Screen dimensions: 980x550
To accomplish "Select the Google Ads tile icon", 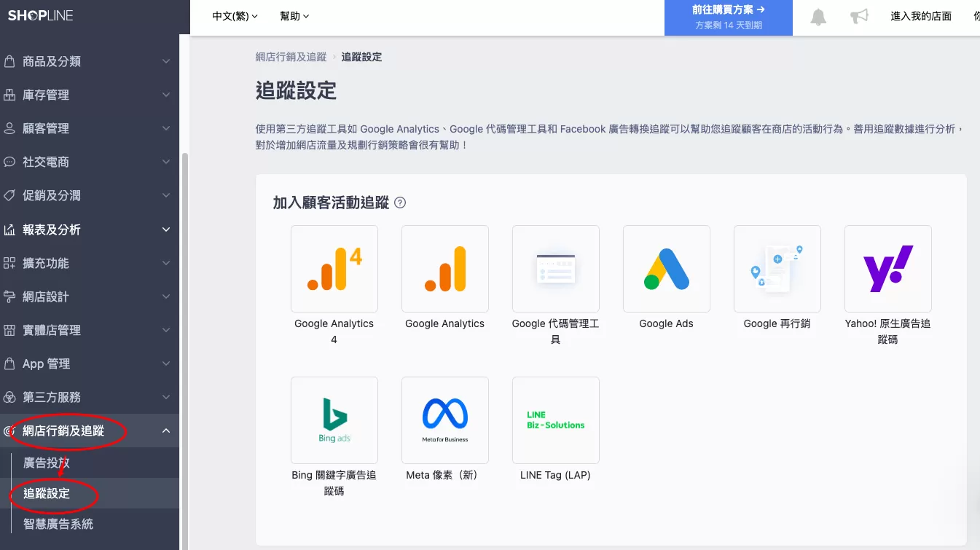I will click(x=667, y=269).
